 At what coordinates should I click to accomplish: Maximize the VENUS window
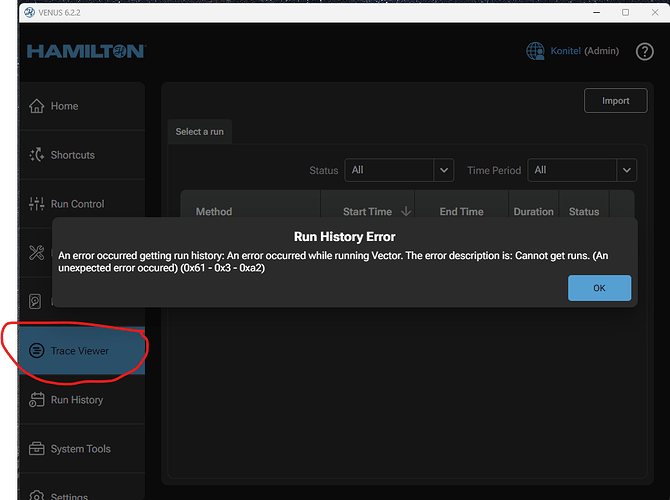coord(625,12)
